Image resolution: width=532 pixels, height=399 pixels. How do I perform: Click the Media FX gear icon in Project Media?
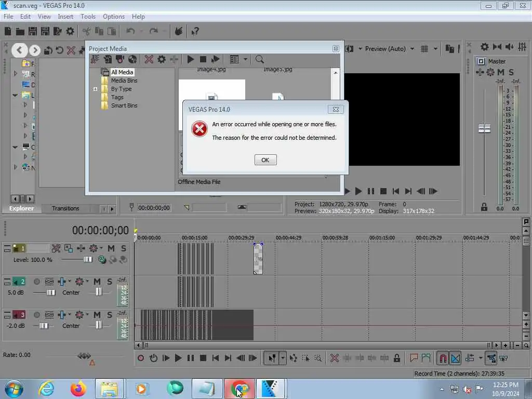coord(162,59)
